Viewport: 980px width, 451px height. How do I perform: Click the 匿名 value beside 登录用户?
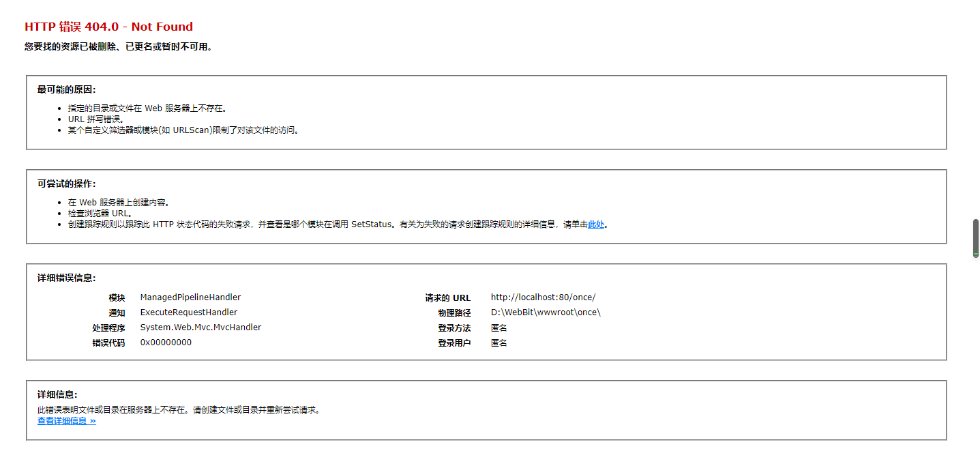(499, 343)
